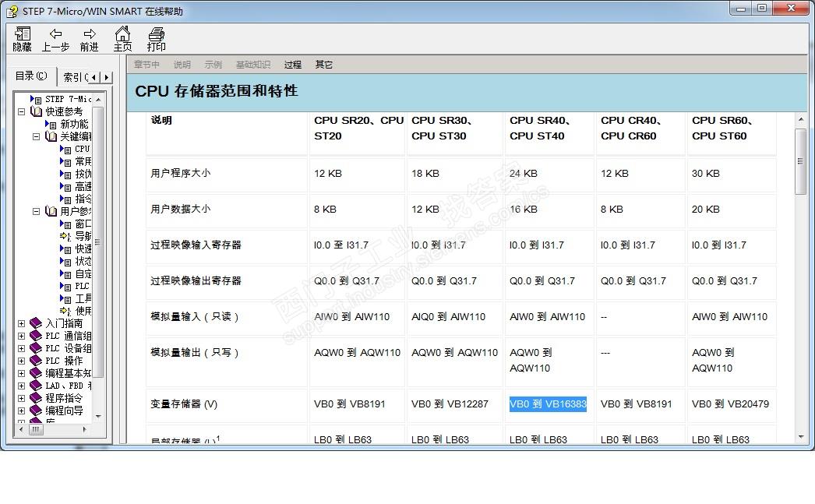Screen dimensions: 815x504
Task: Open the 自定 topic page icon
Action: [x=65, y=274]
